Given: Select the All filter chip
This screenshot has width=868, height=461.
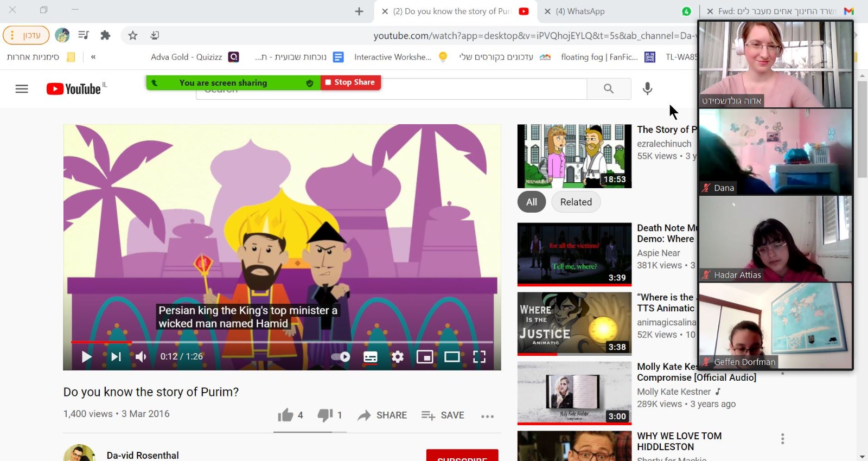Looking at the screenshot, I should coord(532,202).
